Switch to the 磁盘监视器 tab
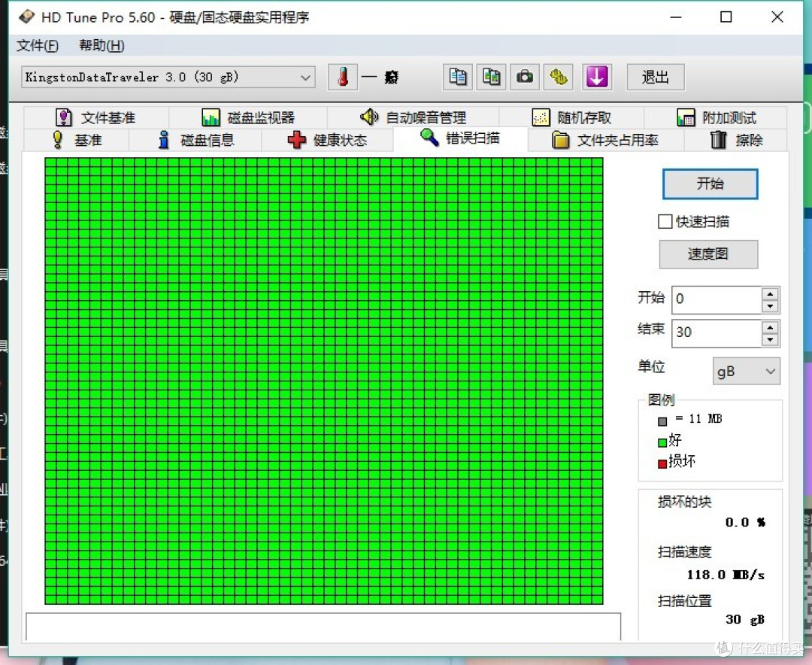Screen dimensions: 812x665 249,117
